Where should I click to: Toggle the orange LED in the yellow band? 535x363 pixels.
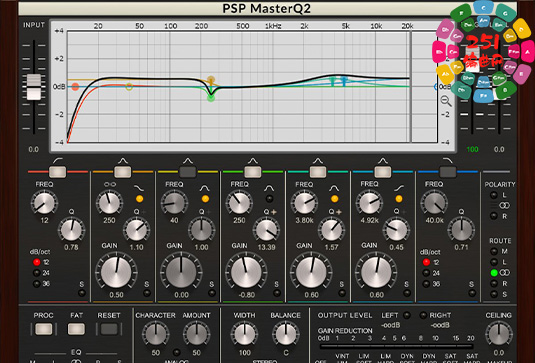[x=205, y=199]
